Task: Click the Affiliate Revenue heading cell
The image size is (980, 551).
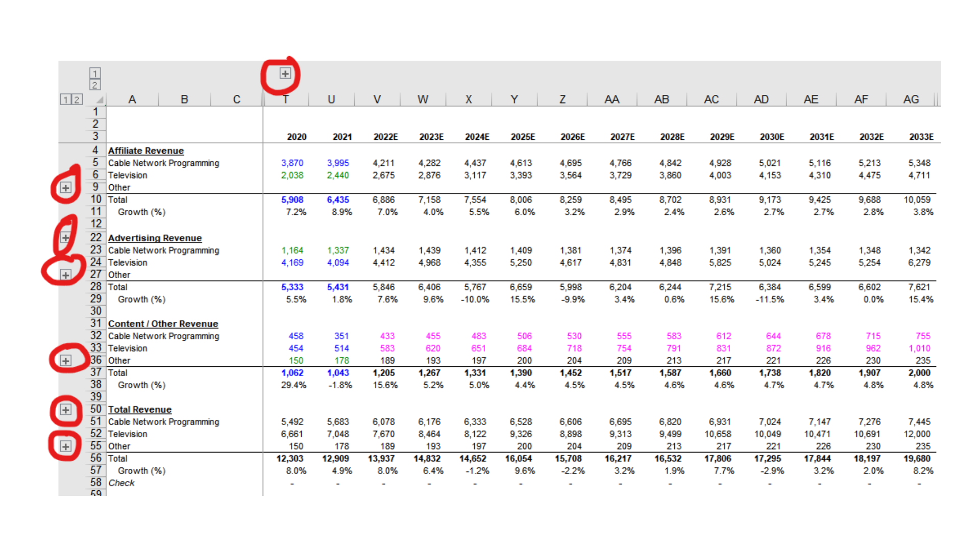Action: pos(146,151)
